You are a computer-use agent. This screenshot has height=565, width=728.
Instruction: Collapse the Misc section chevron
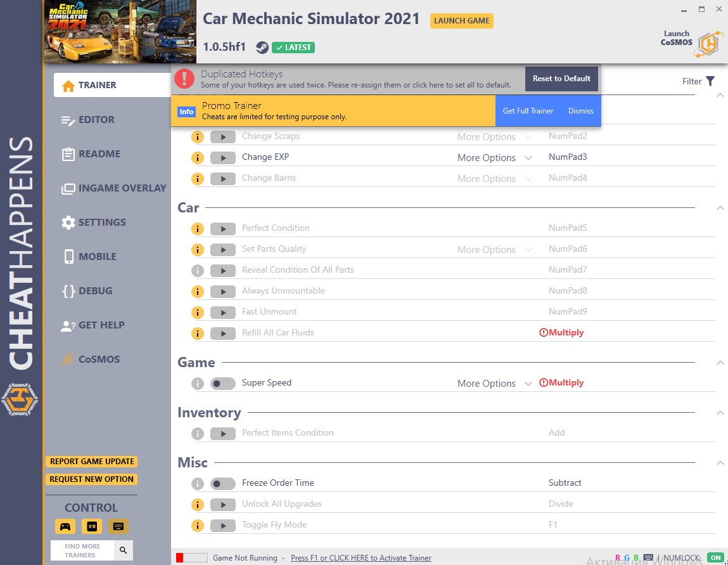pyautogui.click(x=720, y=463)
